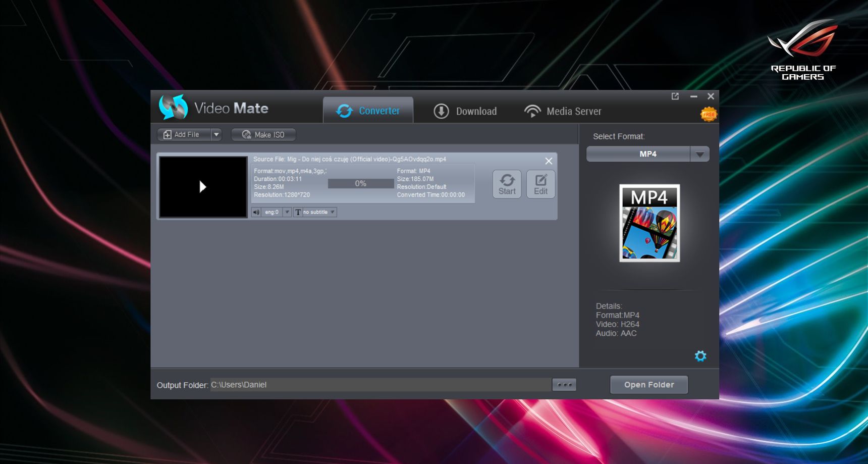868x464 pixels.
Task: Click the MP4 format thumbnail image
Action: coord(649,223)
